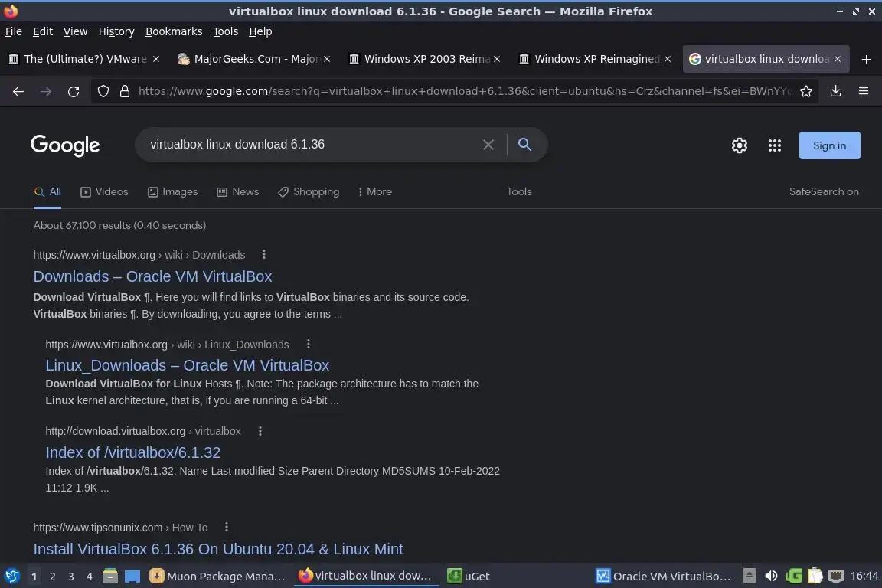
Task: Open volume control in tray
Action: coord(771,577)
